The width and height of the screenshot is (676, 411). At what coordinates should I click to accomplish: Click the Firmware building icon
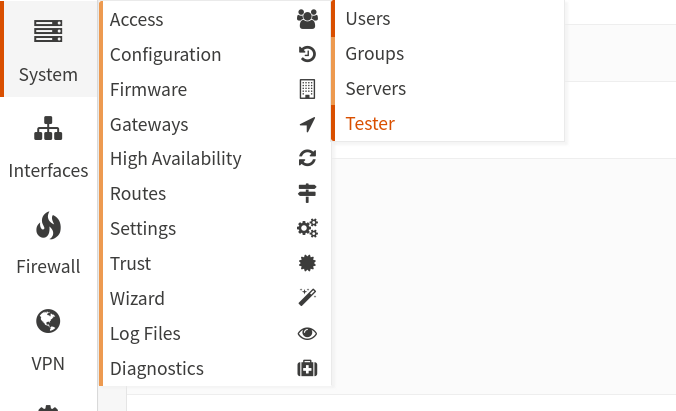click(307, 89)
